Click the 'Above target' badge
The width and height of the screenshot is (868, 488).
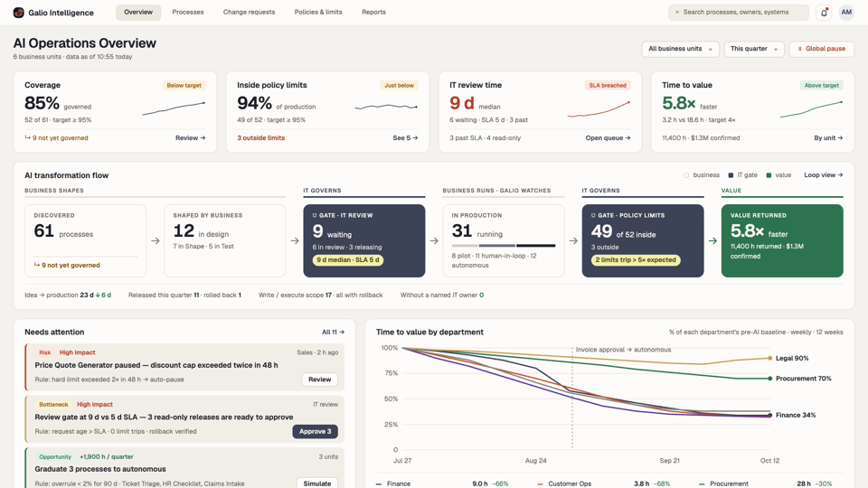pos(822,85)
